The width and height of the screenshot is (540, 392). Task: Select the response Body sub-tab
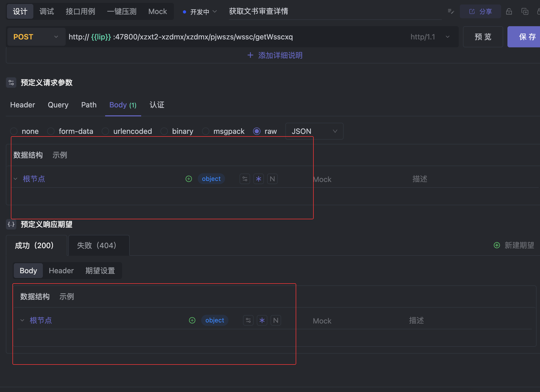click(28, 271)
